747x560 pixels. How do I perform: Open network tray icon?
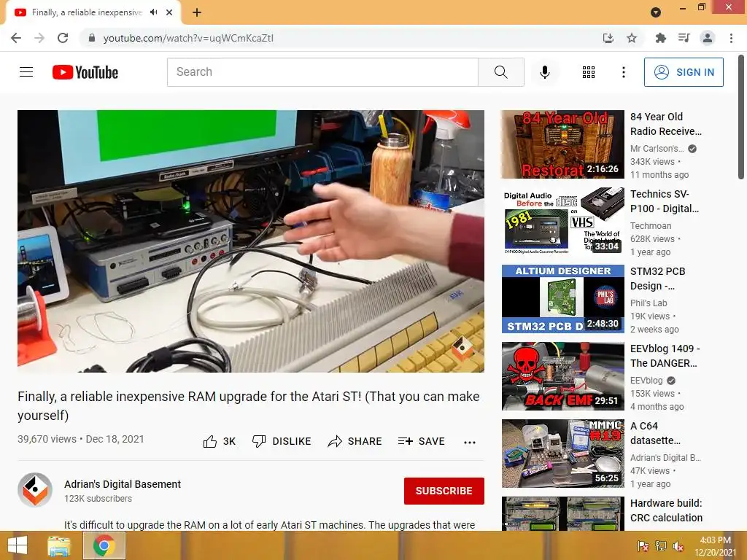(661, 545)
